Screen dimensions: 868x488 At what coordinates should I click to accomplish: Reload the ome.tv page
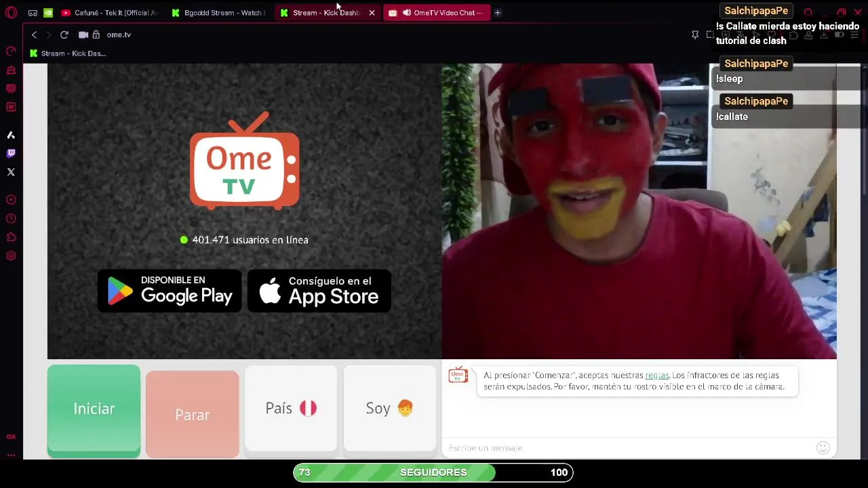coord(64,35)
